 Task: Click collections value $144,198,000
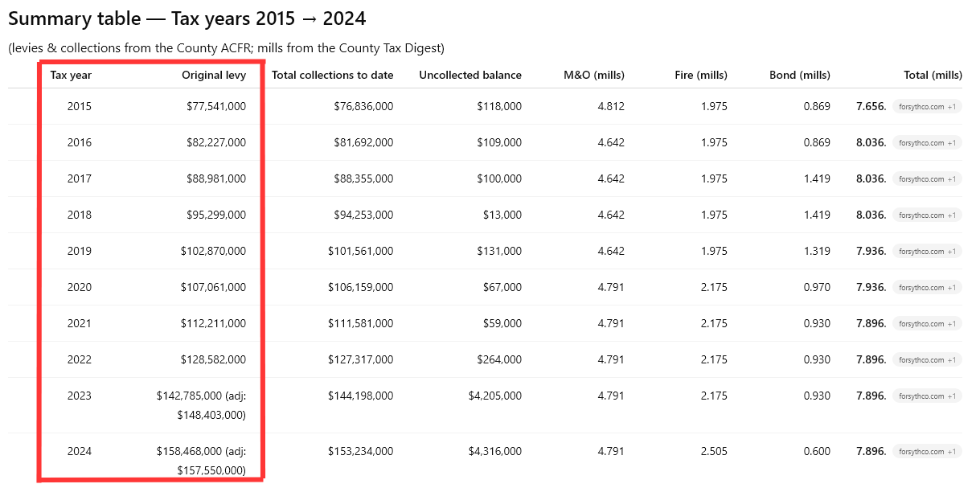[360, 396]
